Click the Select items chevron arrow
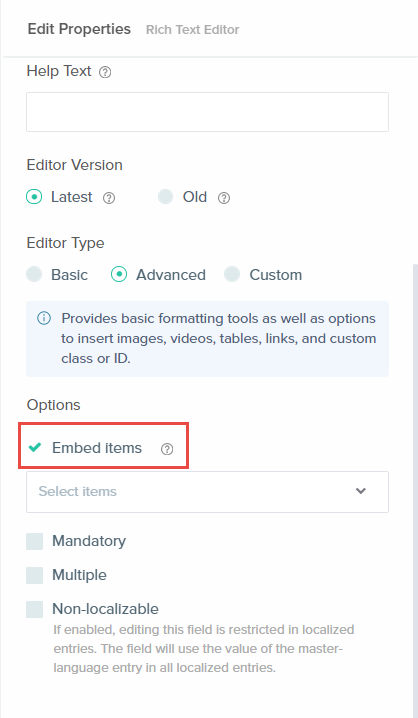Image resolution: width=418 pixels, height=718 pixels. pyautogui.click(x=361, y=491)
